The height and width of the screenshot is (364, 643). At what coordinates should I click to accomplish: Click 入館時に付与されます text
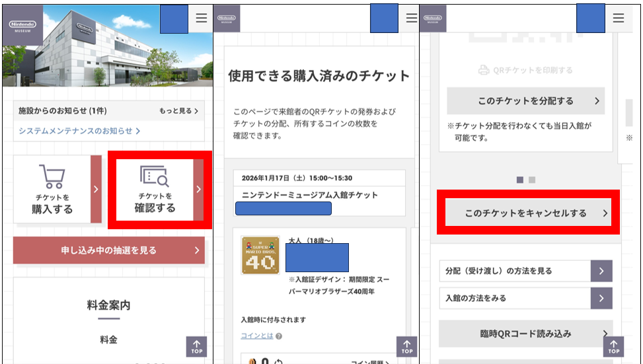click(x=273, y=320)
